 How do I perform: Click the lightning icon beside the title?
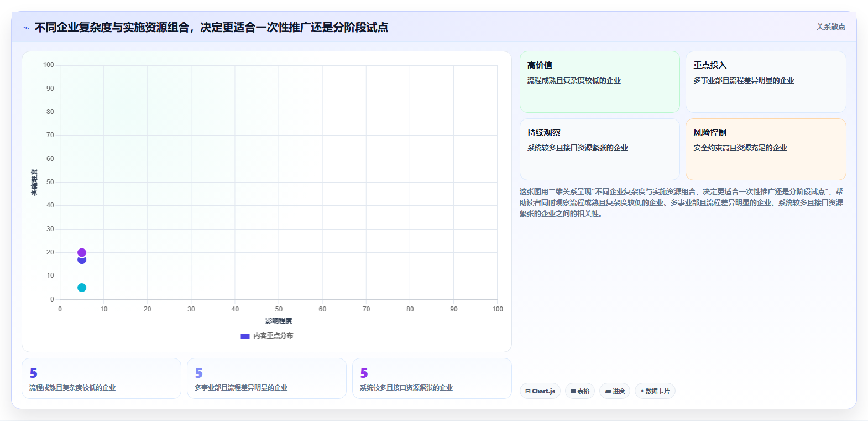point(26,28)
